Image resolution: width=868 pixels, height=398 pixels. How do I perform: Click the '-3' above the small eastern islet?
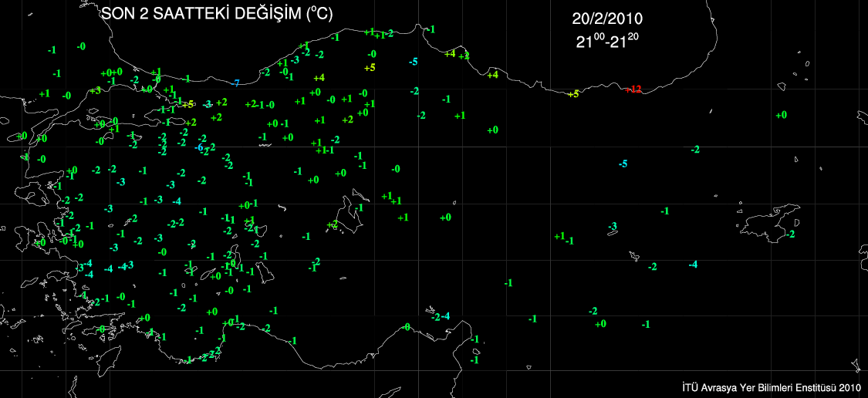point(613,226)
